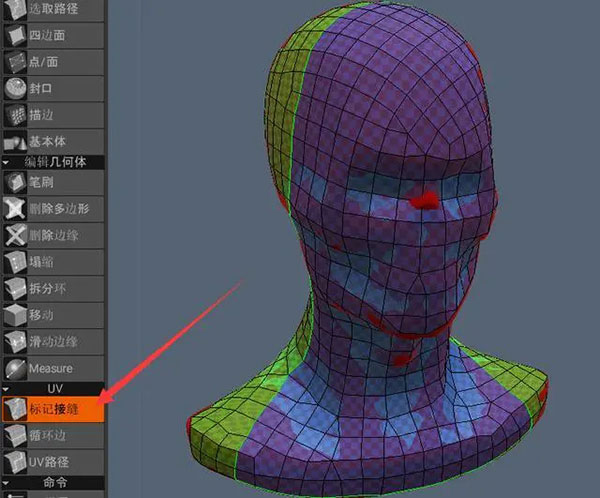The image size is (600, 498).
Task: Collapse the 编辑几何体 section header
Action: (x=52, y=162)
